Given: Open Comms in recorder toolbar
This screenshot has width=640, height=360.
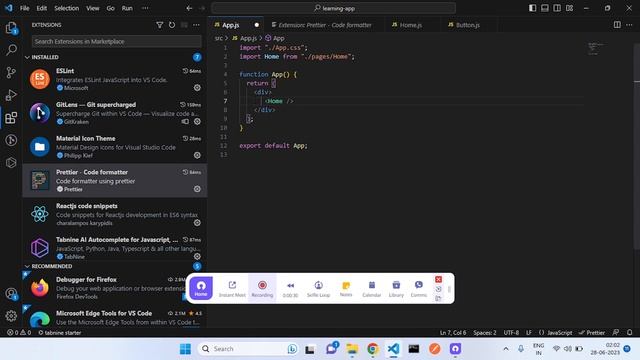Looking at the screenshot, I should 419,289.
